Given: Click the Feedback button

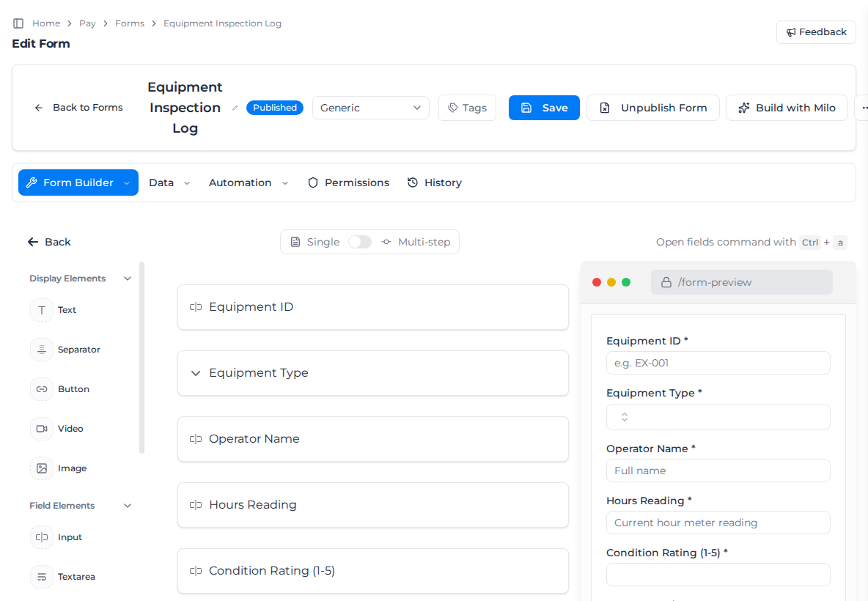Looking at the screenshot, I should pos(816,32).
